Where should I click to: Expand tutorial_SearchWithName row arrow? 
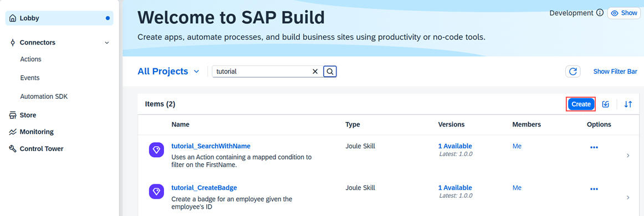(628, 155)
